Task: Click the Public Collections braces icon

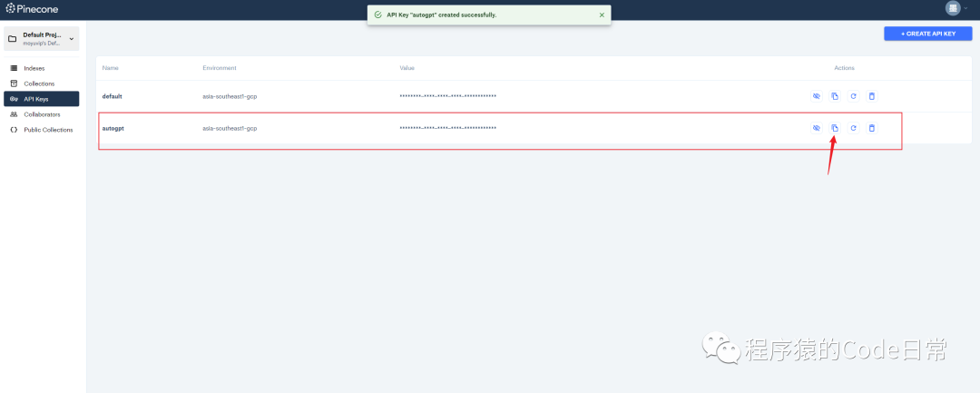Action: pyautogui.click(x=14, y=130)
